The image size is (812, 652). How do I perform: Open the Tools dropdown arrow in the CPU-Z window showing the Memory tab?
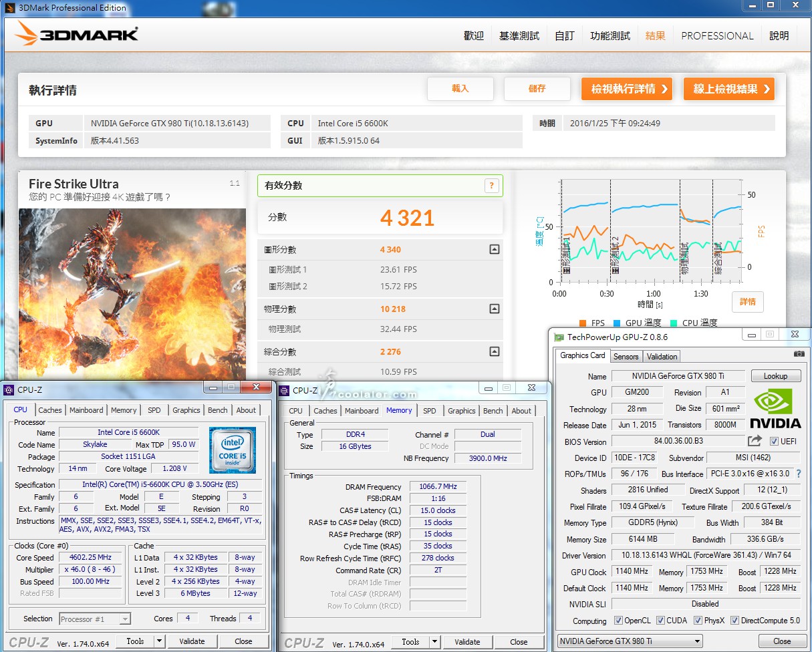pyautogui.click(x=434, y=642)
